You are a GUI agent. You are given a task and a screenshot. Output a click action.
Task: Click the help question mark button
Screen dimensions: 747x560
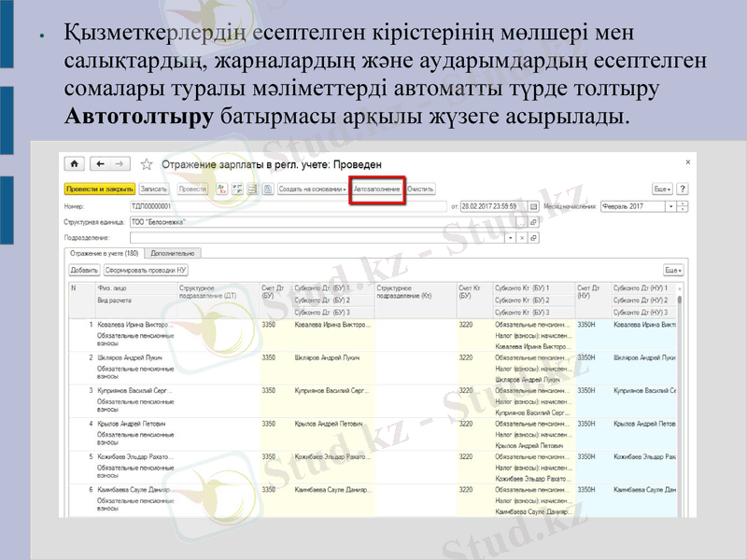(x=683, y=189)
